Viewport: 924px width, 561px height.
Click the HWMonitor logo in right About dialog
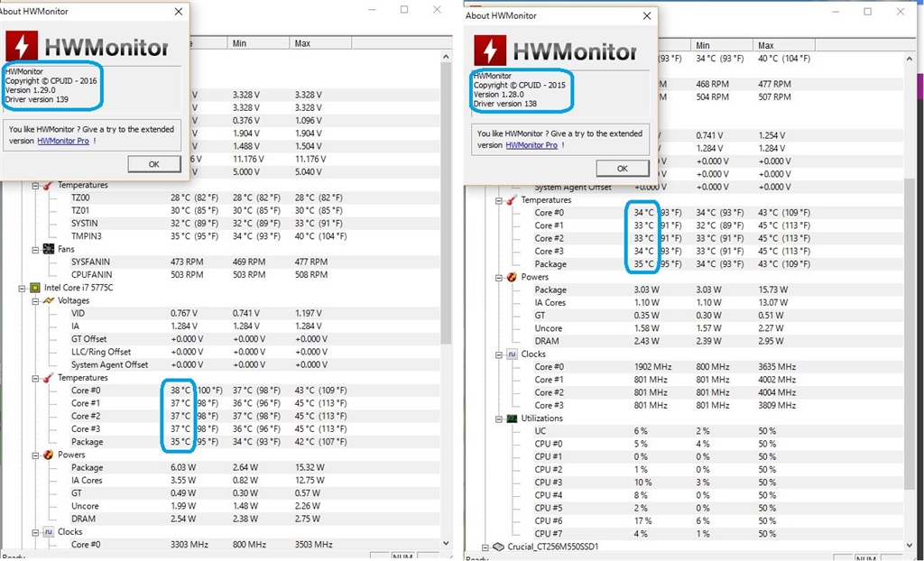click(555, 51)
